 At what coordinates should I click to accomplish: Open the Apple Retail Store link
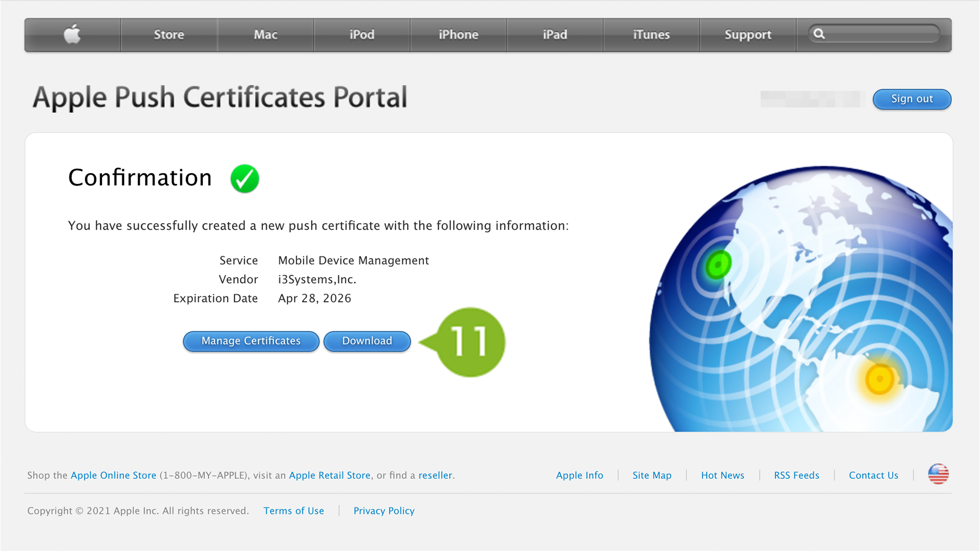(330, 475)
